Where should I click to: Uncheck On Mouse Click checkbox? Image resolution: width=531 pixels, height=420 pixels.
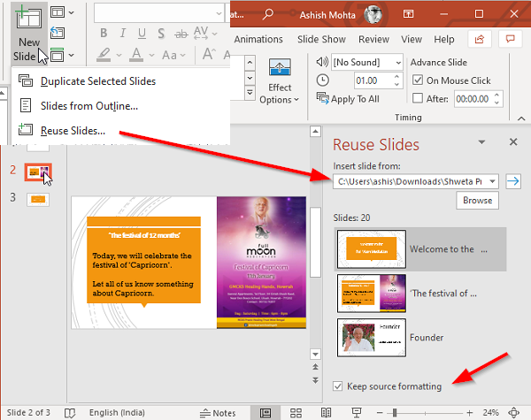[x=419, y=80]
